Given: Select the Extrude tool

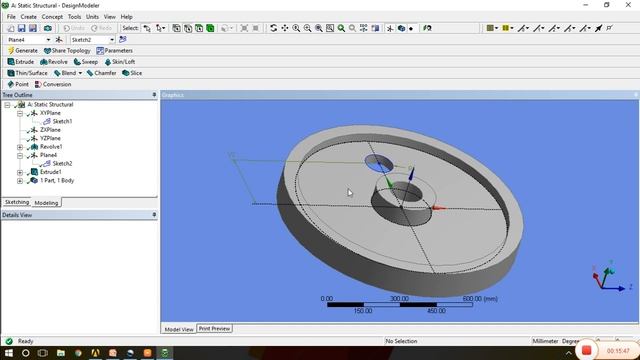Looking at the screenshot, I should pos(21,62).
